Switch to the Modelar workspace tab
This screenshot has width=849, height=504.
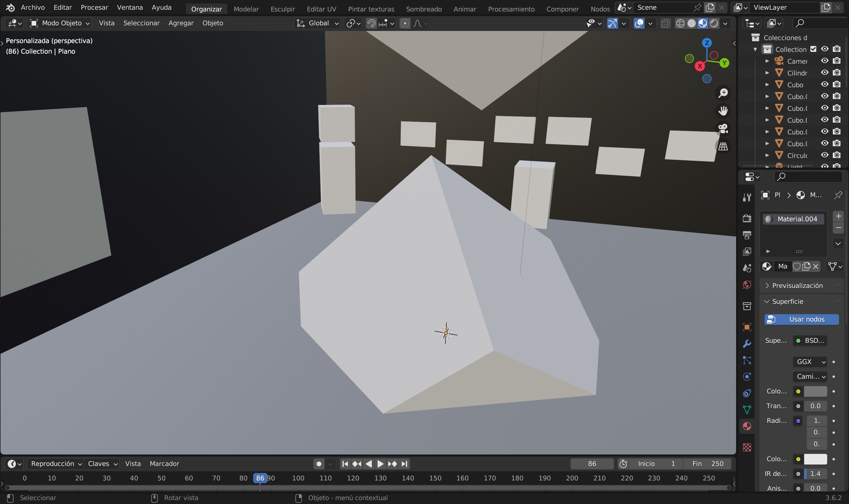[246, 9]
